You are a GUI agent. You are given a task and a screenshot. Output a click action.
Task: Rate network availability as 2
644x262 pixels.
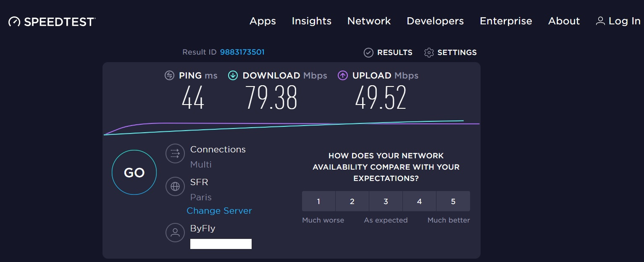point(352,201)
